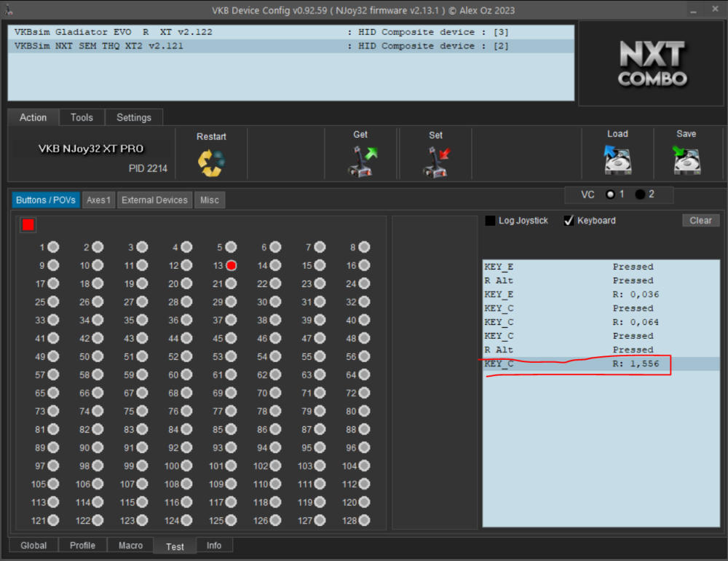Click the Get configuration joystick icon
Viewport: 728px width, 561px height.
pyautogui.click(x=360, y=161)
